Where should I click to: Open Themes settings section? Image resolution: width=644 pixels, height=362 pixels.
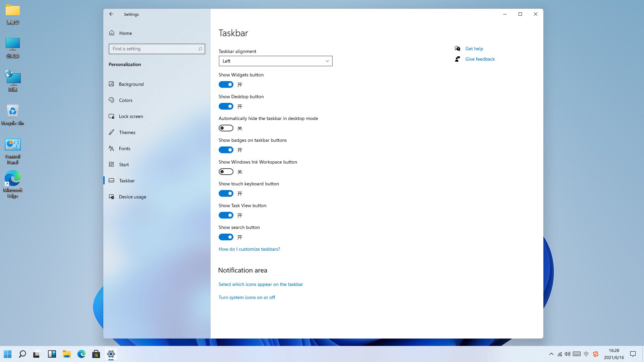point(127,132)
